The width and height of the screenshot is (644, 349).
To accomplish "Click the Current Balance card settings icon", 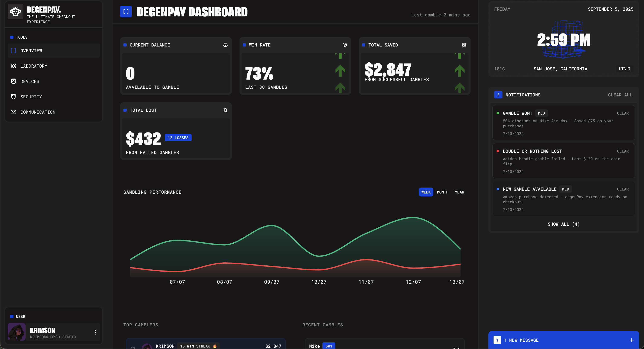I will [225, 45].
